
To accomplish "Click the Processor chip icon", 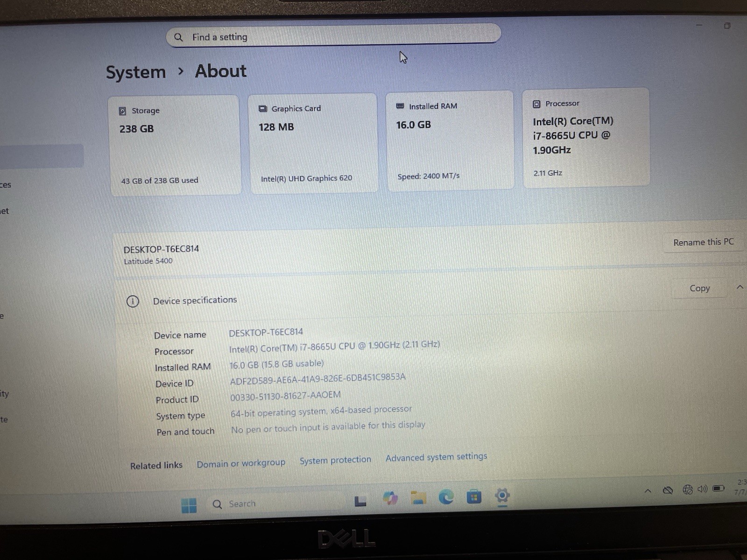I will pos(537,104).
